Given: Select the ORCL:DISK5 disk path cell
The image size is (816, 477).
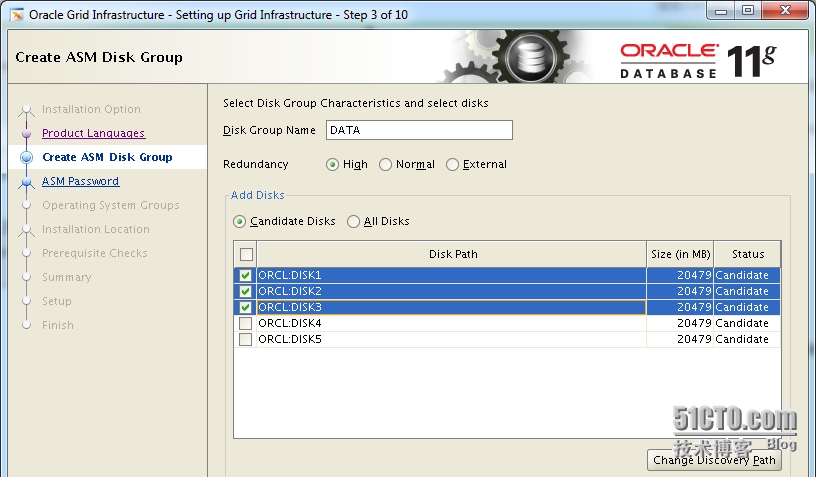Looking at the screenshot, I should pos(452,340).
